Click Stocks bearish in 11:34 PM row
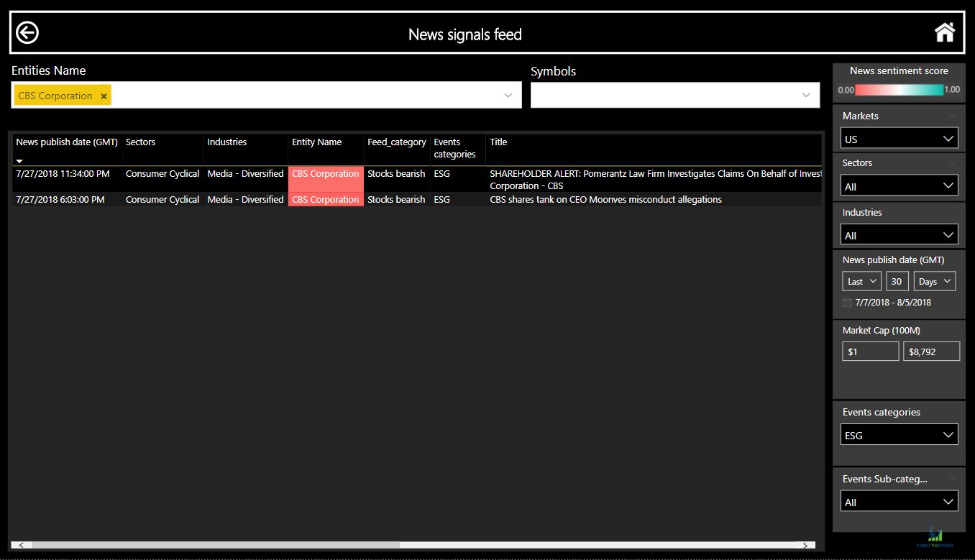 tap(396, 174)
